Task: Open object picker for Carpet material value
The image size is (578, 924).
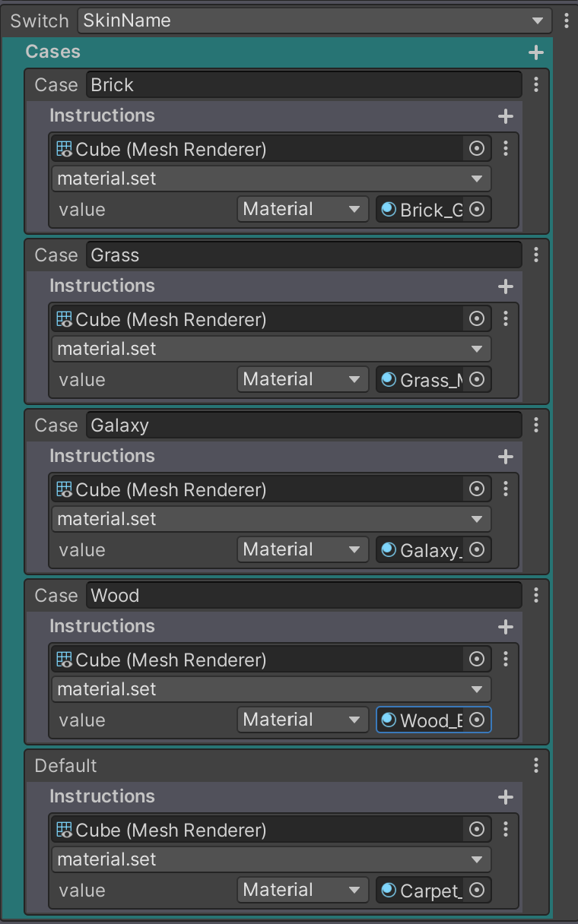Action: (x=477, y=890)
